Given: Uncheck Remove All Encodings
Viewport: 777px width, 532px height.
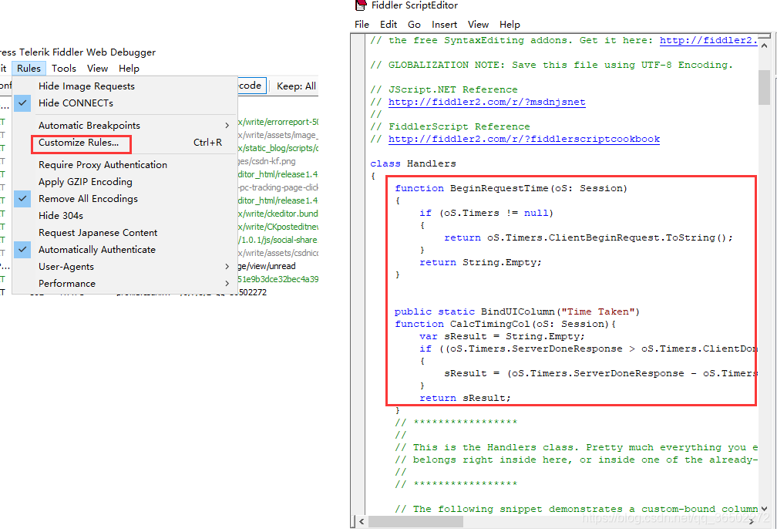Looking at the screenshot, I should coord(125,199).
